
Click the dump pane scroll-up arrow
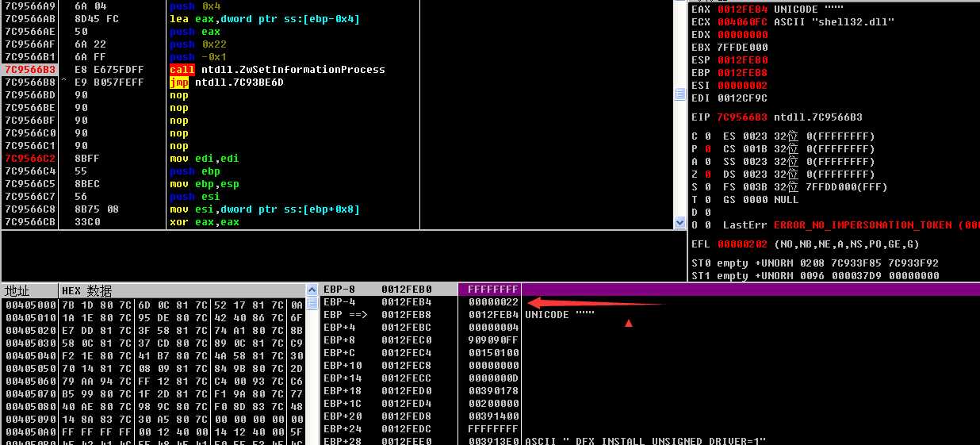pos(312,303)
